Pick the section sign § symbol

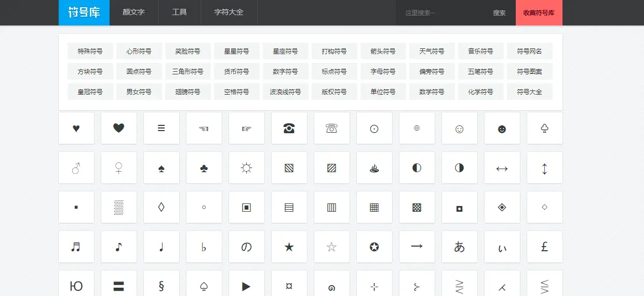[162, 285]
